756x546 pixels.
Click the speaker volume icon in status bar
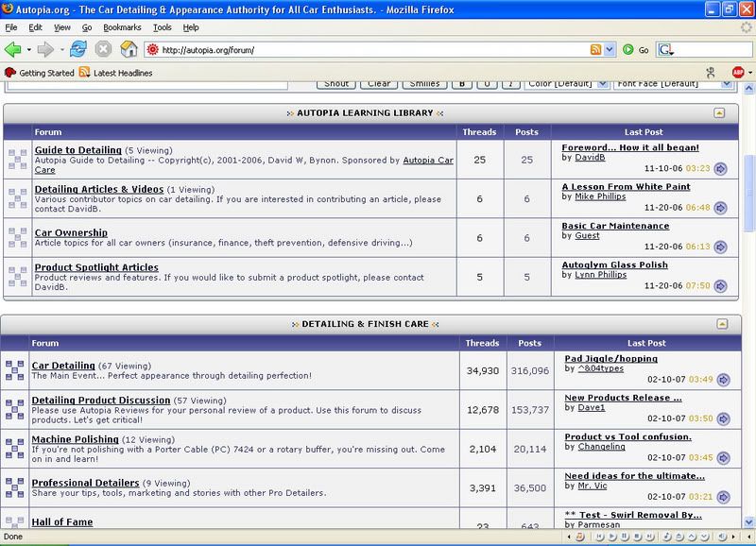(x=722, y=537)
